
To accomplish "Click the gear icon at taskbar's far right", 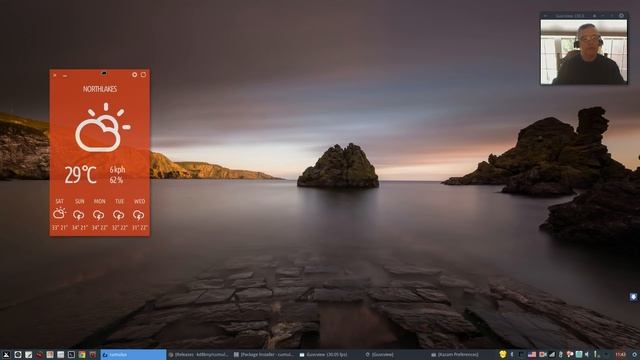I will pos(635,355).
